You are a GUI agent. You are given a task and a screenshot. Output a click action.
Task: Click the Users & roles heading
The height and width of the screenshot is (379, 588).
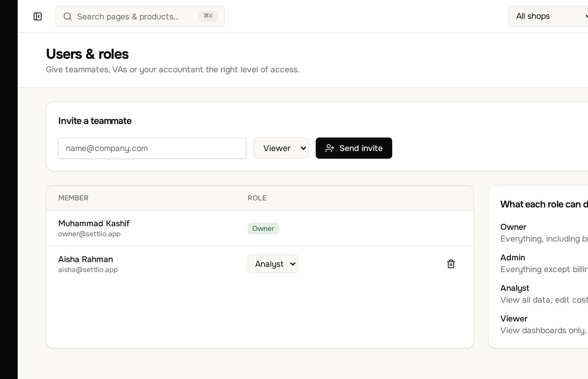[87, 54]
